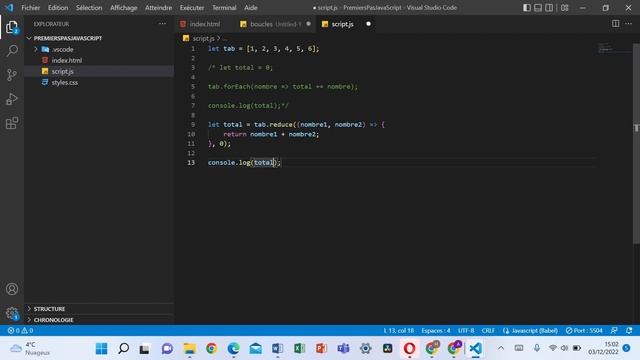Open the Atteindre menu

[x=158, y=8]
